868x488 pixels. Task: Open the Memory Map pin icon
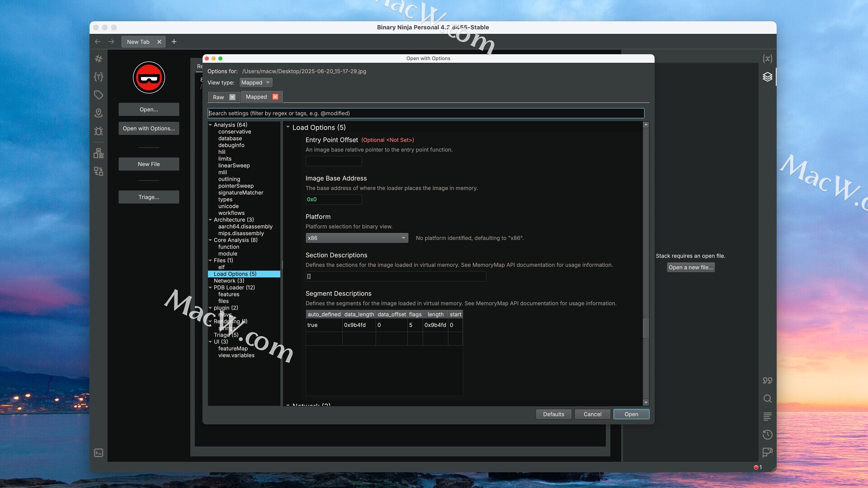[99, 113]
